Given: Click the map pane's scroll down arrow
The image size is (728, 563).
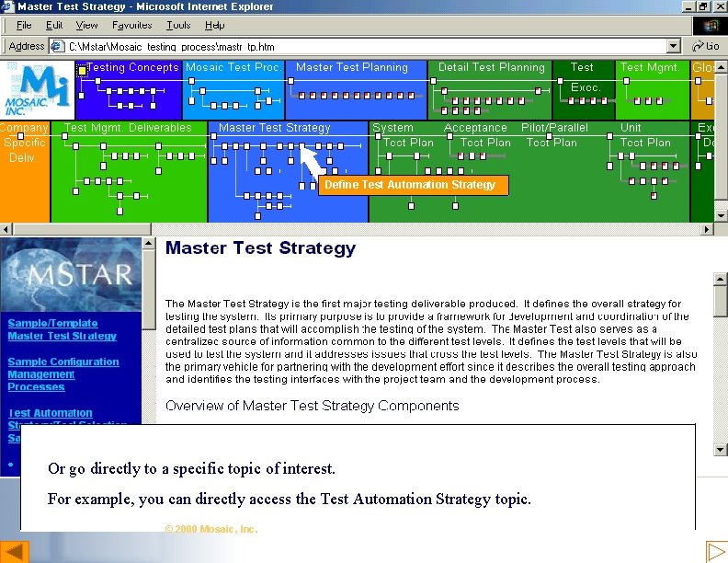Looking at the screenshot, I should tap(721, 215).
